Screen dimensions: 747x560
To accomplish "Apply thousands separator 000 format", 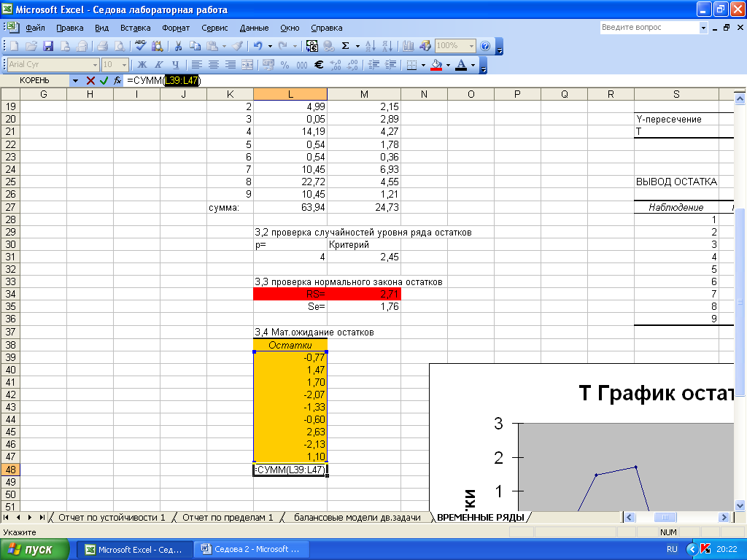I will pyautogui.click(x=302, y=65).
